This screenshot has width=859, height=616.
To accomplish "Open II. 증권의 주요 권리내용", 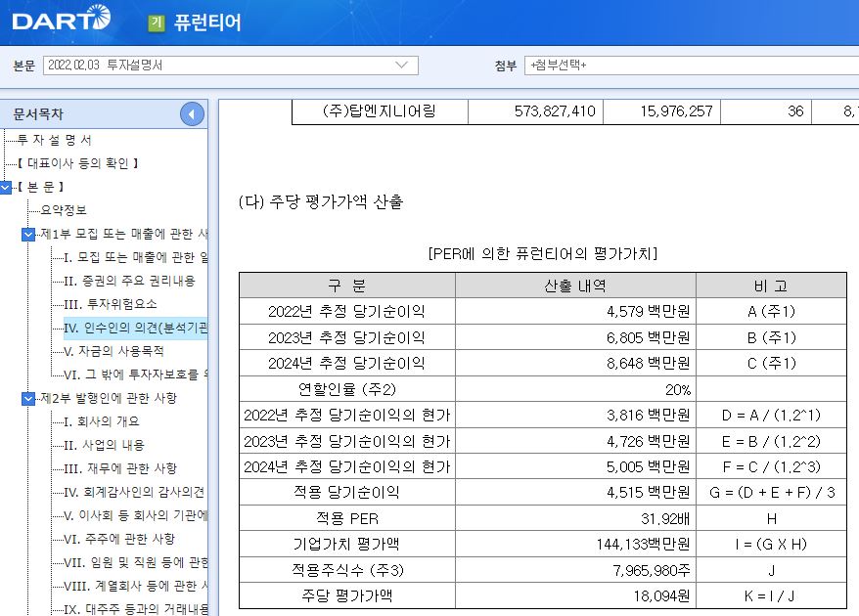I will coord(129,281).
